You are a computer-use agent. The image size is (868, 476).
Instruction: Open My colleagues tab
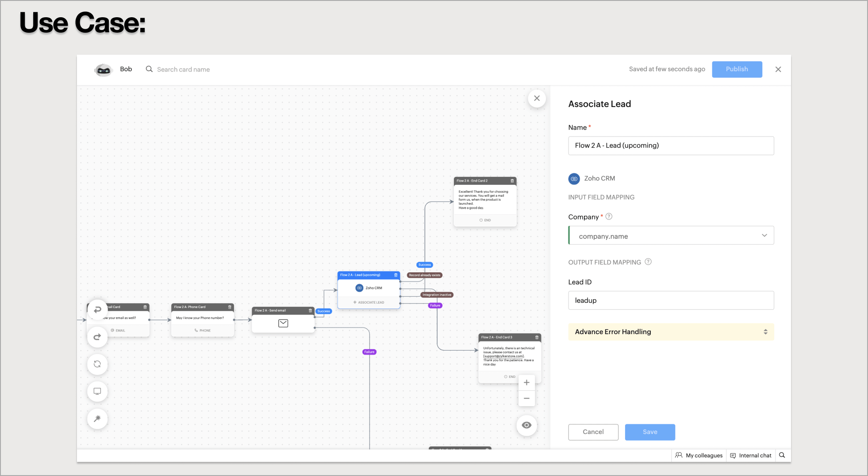click(699, 456)
